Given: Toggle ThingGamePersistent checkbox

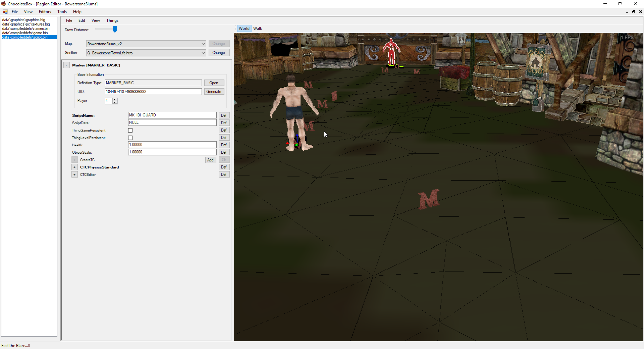Looking at the screenshot, I should click(x=130, y=130).
